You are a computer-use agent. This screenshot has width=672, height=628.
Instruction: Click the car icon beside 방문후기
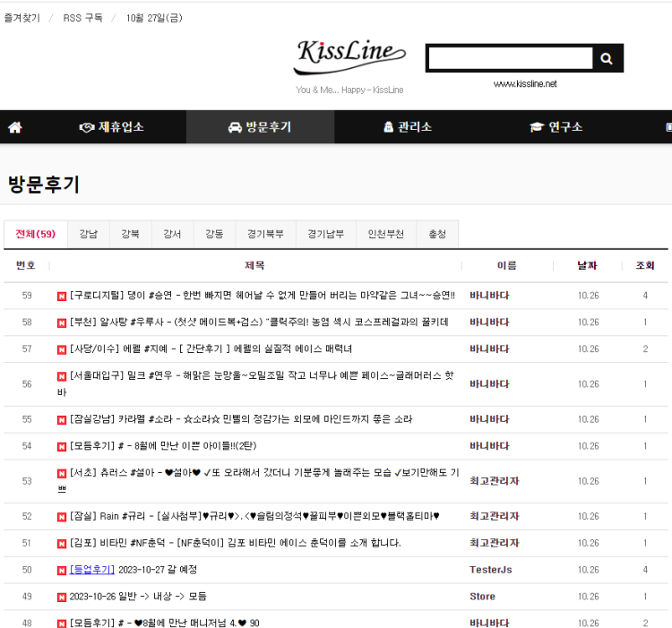coord(235,127)
